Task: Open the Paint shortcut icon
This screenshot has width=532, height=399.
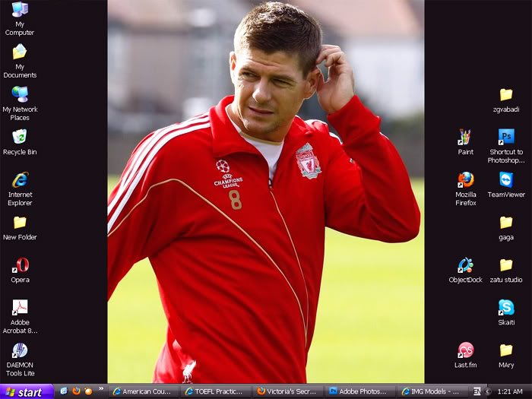Action: click(466, 138)
